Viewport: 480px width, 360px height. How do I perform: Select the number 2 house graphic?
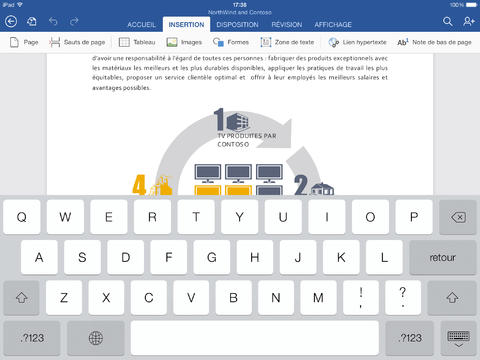pos(314,185)
